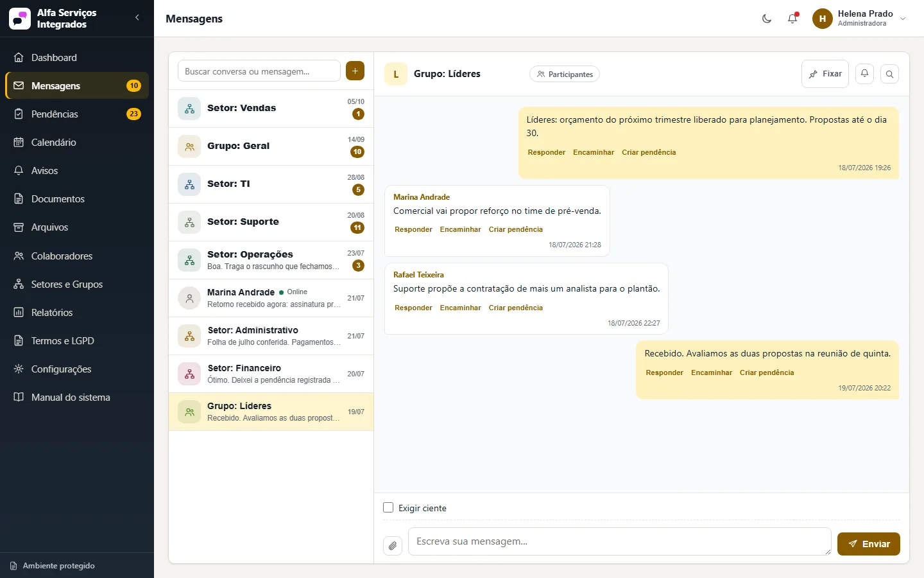
Task: Click Encaminhar under Rafael Teixeira's message
Action: pos(460,308)
